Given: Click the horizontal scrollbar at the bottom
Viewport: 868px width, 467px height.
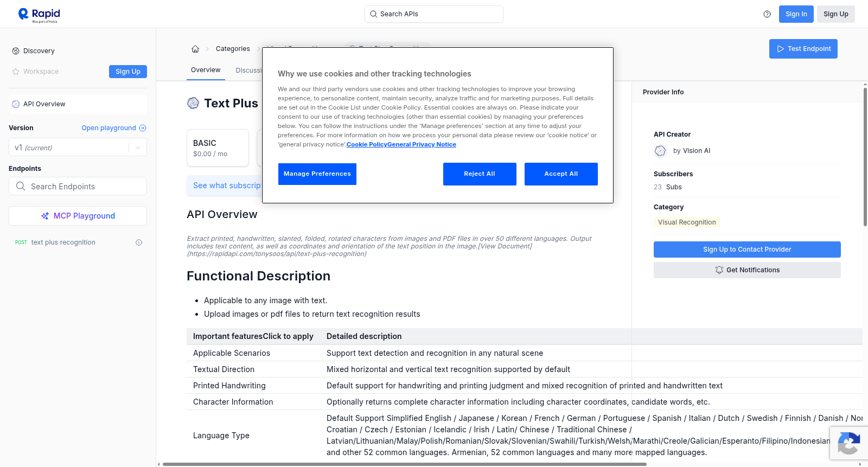Looking at the screenshot, I should (404, 464).
